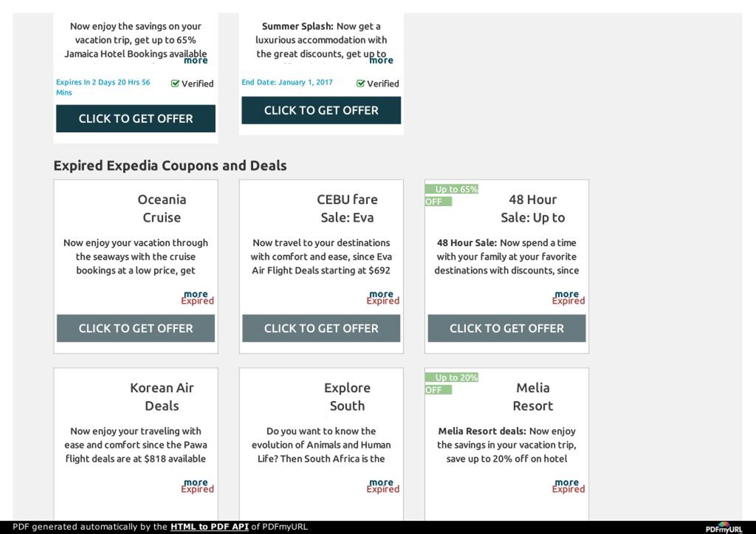Open the Melia Resort title

533,397
